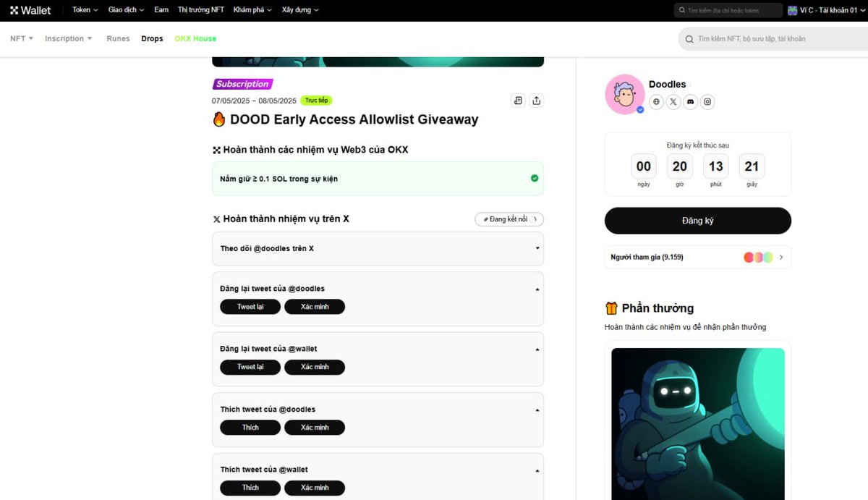Open the NFT dropdown tab
This screenshot has height=500, width=868.
[22, 38]
